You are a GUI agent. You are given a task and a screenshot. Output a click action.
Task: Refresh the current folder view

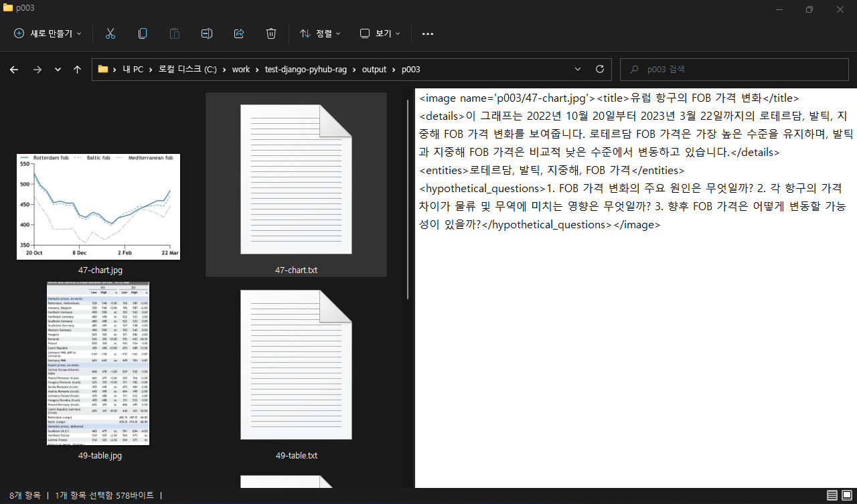599,69
